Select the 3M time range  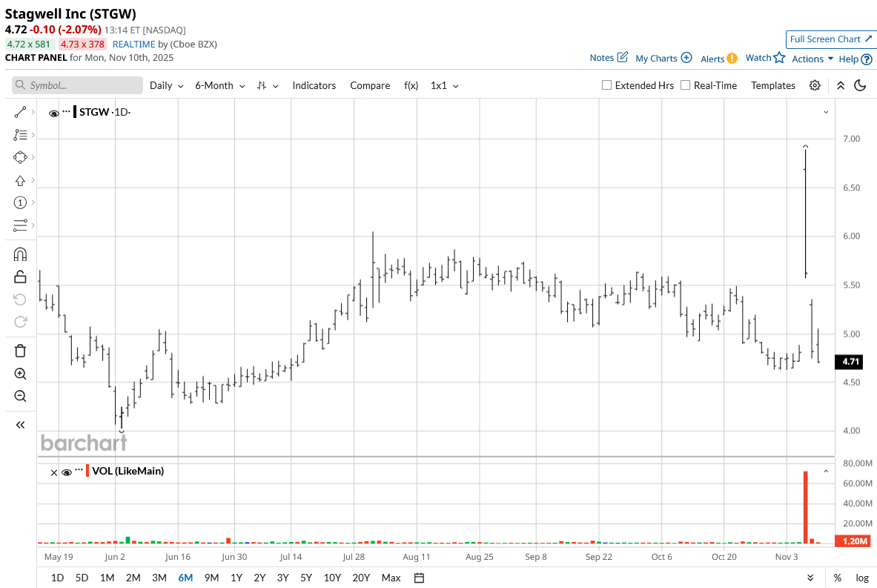159,578
